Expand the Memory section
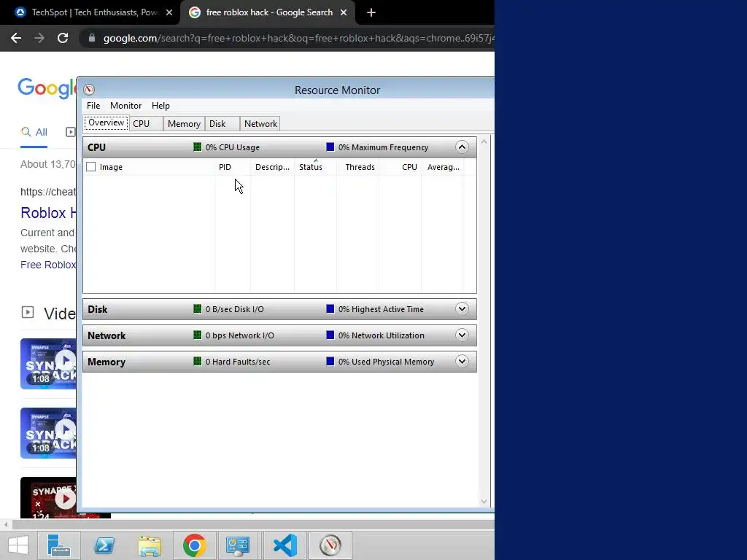 point(462,361)
